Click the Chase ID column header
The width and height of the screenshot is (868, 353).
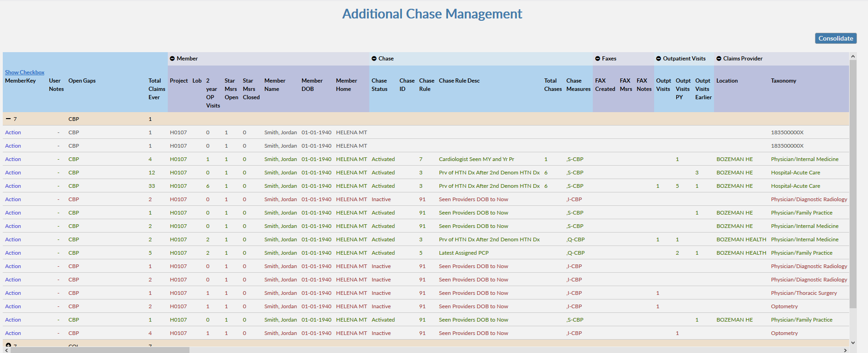point(407,85)
